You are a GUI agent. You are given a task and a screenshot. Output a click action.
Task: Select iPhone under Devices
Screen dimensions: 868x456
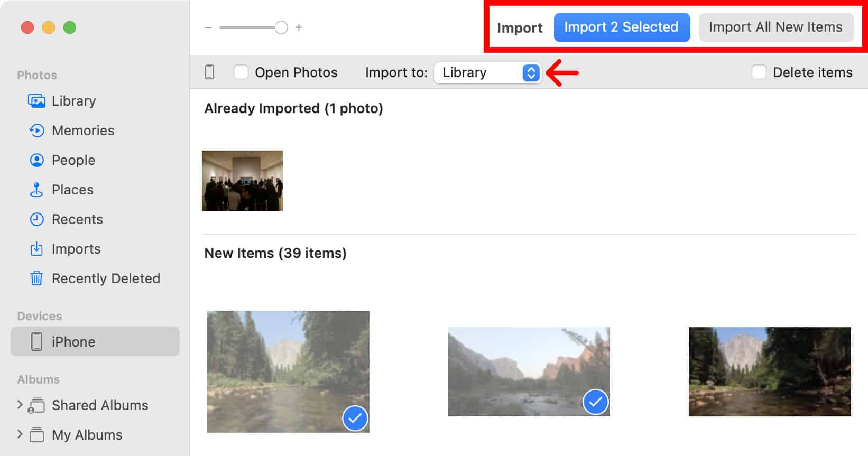pos(95,341)
